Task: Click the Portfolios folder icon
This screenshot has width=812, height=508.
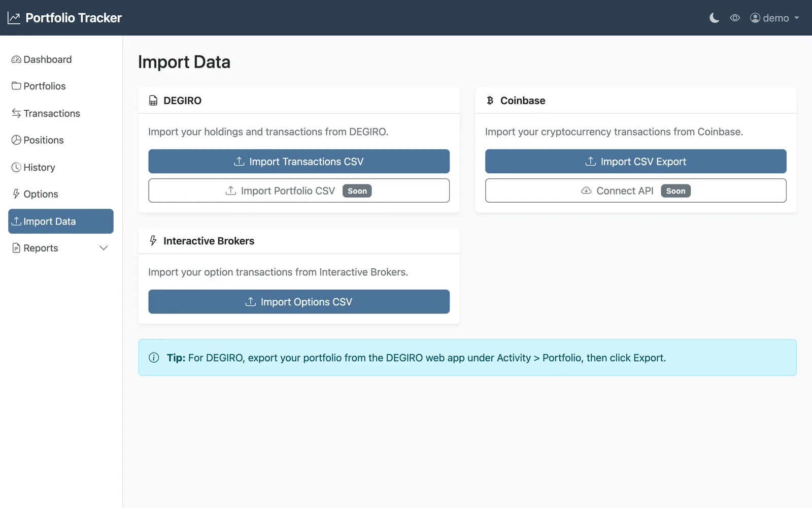Action: [16, 86]
